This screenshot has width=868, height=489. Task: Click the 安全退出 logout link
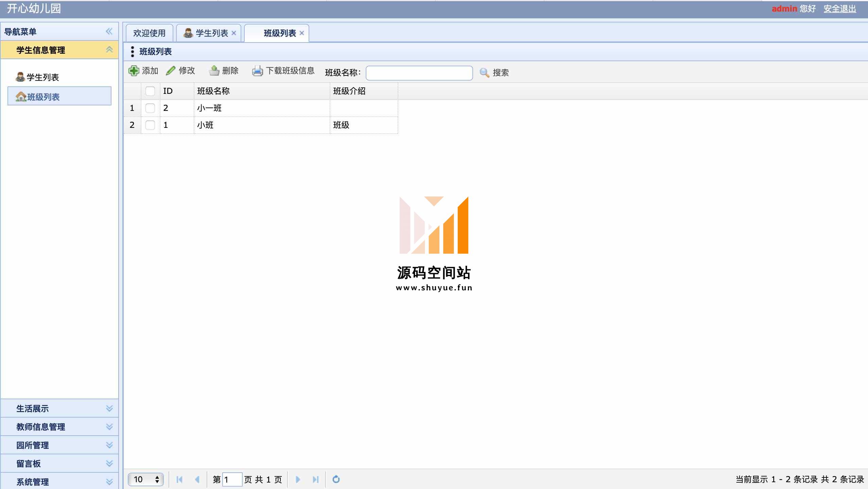[x=839, y=9]
